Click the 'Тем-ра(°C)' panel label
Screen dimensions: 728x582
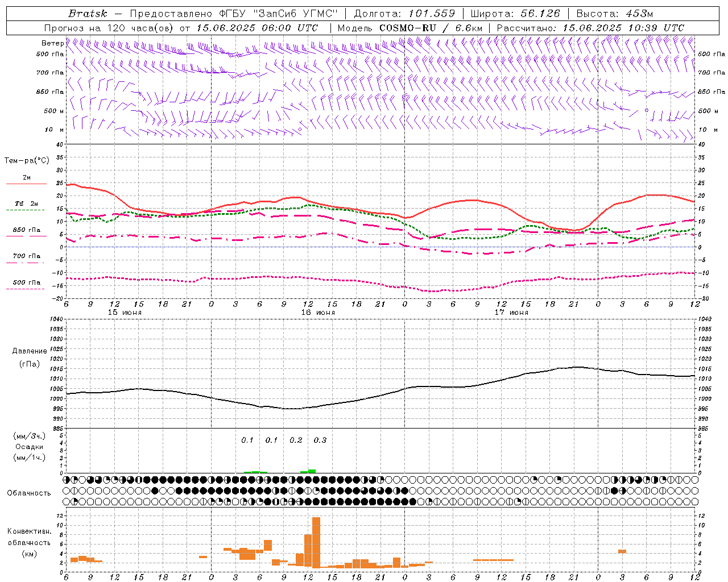click(27, 161)
